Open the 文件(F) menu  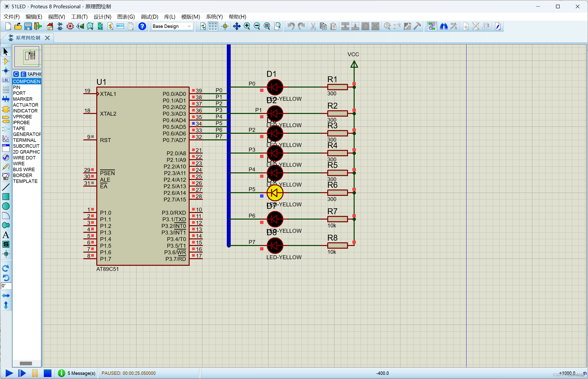tap(11, 17)
